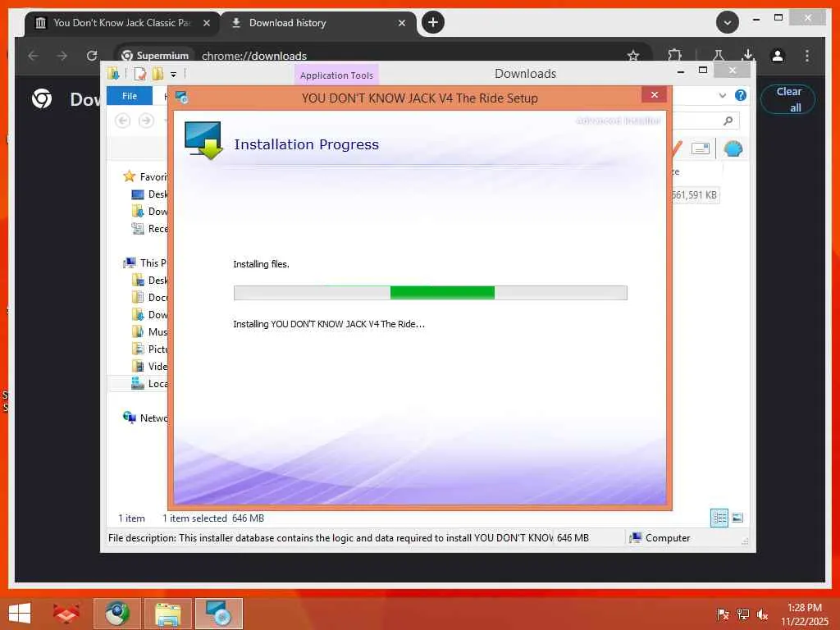Go forward in the browser
Image resolution: width=840 pixels, height=630 pixels.
click(x=62, y=56)
